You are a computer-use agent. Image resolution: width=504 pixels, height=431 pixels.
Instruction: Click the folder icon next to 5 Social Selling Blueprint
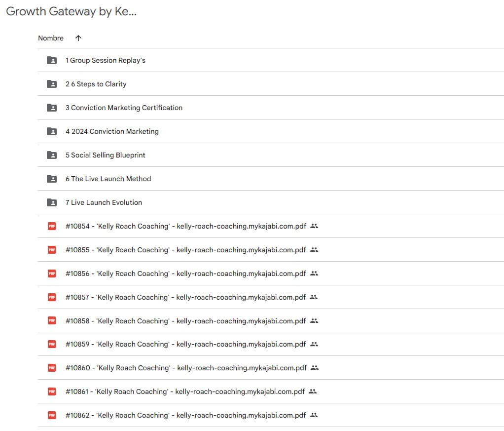pyautogui.click(x=52, y=155)
